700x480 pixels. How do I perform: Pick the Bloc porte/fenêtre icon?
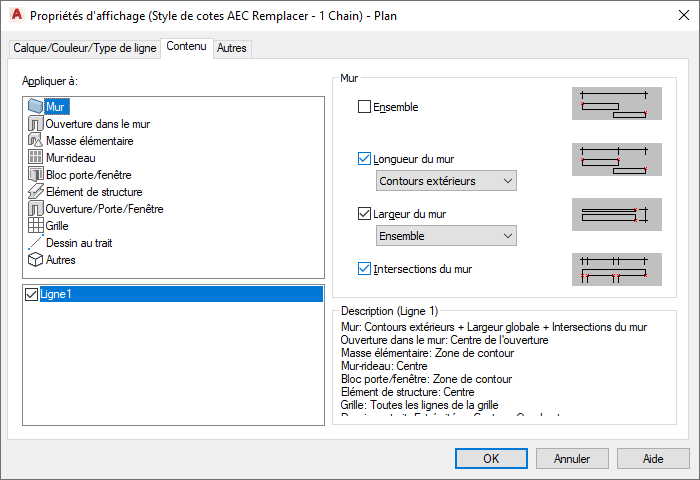tap(36, 175)
